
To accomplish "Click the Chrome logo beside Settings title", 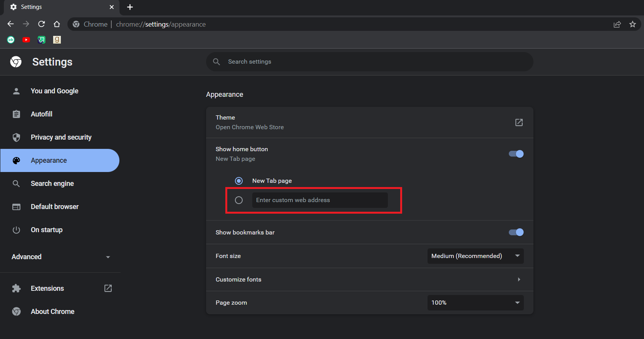I will tap(16, 62).
